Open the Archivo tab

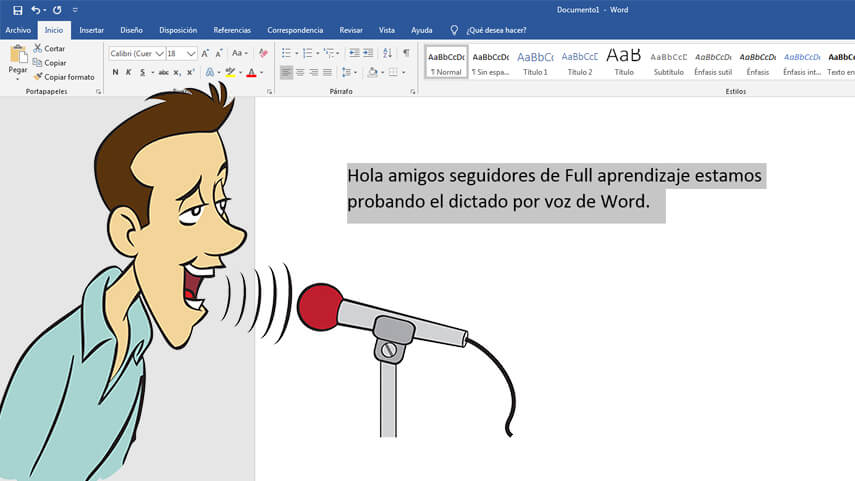(x=18, y=30)
